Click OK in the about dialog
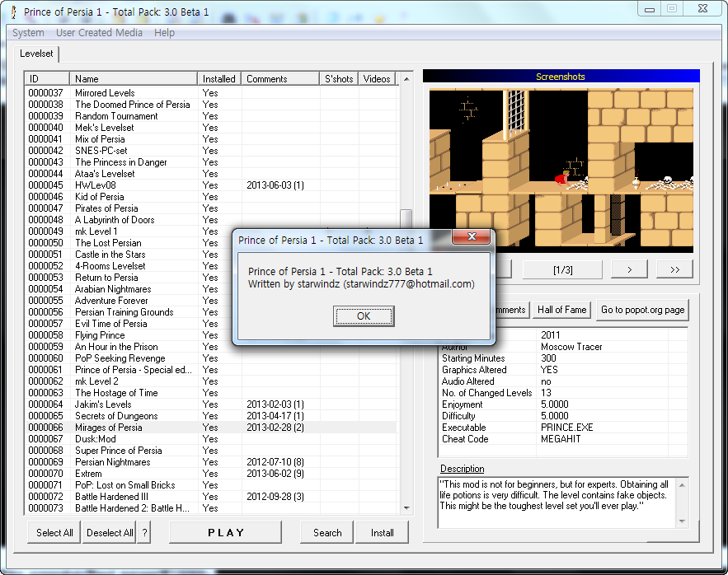Image resolution: width=728 pixels, height=575 pixels. pyautogui.click(x=364, y=316)
